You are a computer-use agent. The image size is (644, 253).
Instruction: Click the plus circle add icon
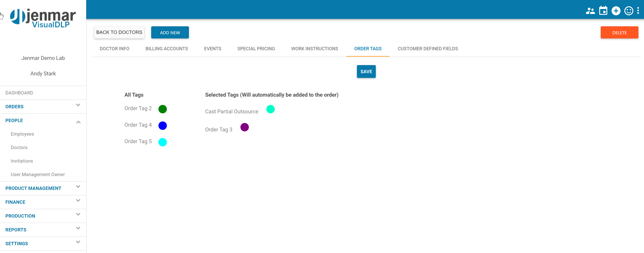616,11
